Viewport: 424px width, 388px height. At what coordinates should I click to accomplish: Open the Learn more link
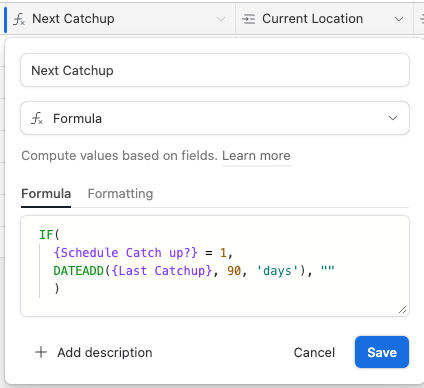coord(256,156)
